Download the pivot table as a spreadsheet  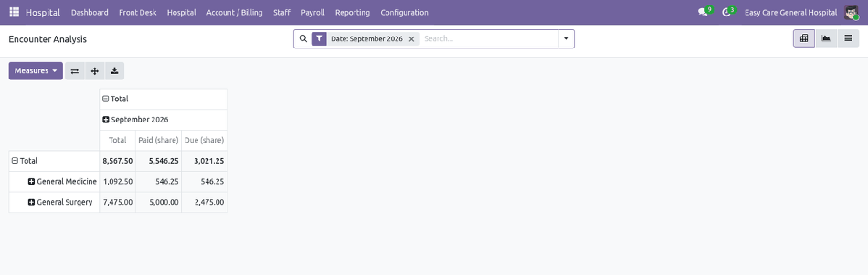click(x=114, y=71)
